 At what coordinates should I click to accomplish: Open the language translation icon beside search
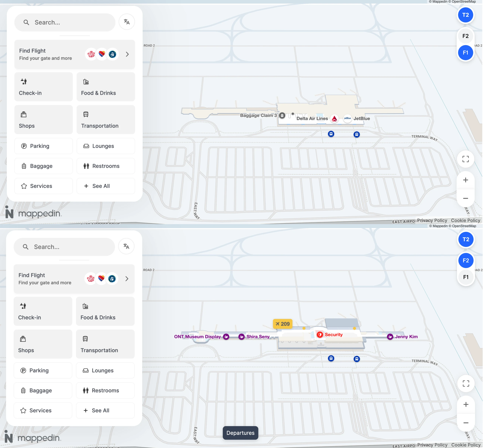(x=127, y=22)
